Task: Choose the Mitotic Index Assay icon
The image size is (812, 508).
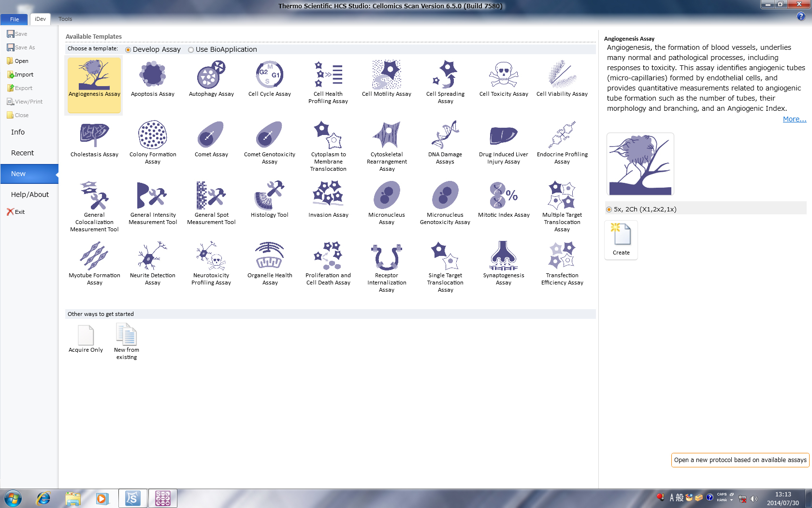Action: [x=504, y=195]
